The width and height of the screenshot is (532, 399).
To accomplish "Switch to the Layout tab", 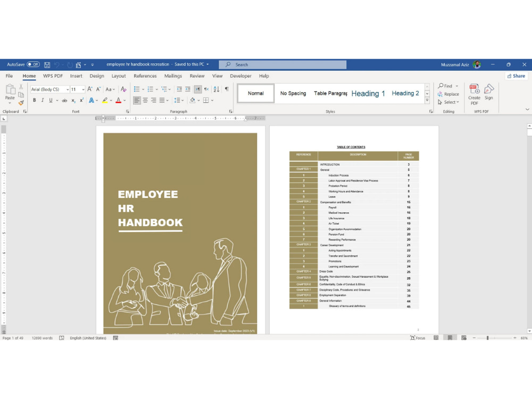I will click(119, 76).
